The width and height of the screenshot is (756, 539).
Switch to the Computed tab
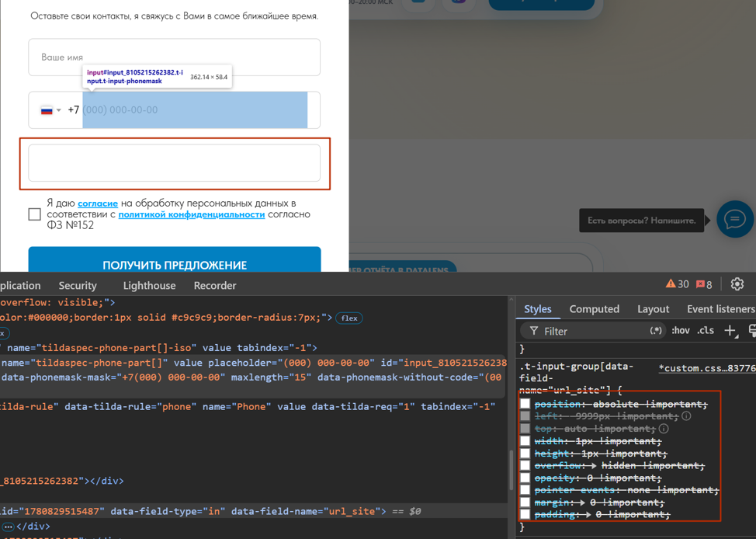594,309
